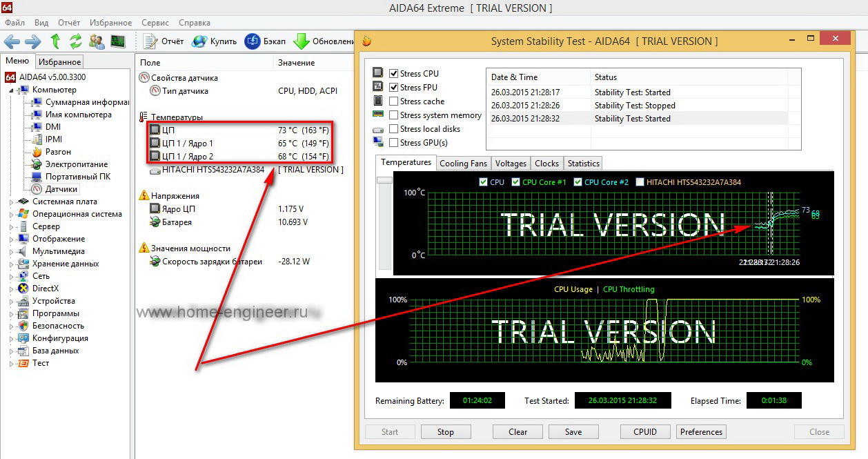Open stability test Preferences
The height and width of the screenshot is (459, 868).
pyautogui.click(x=702, y=432)
